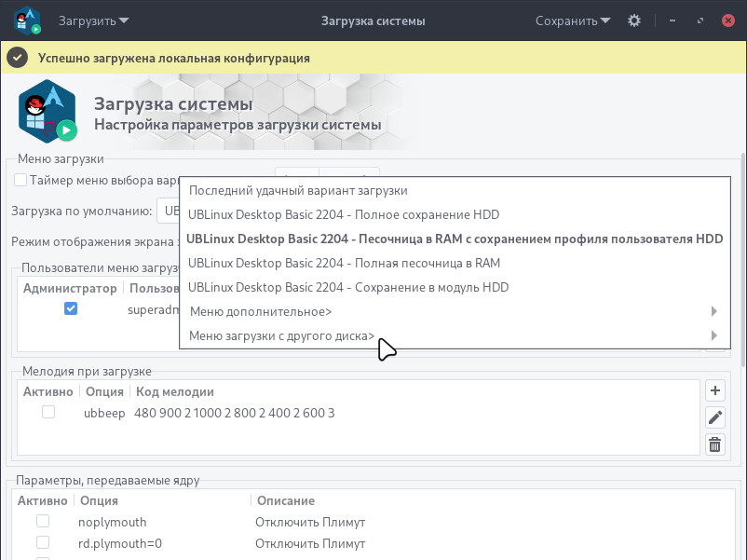
Task: Open the Сохранить dropdown menu
Action: pyautogui.click(x=573, y=20)
